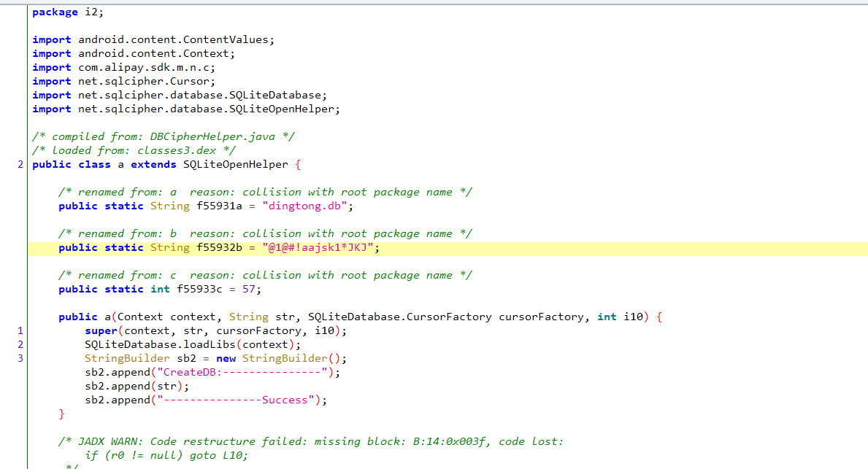Click "new StringBuilder()" expression

278,358
